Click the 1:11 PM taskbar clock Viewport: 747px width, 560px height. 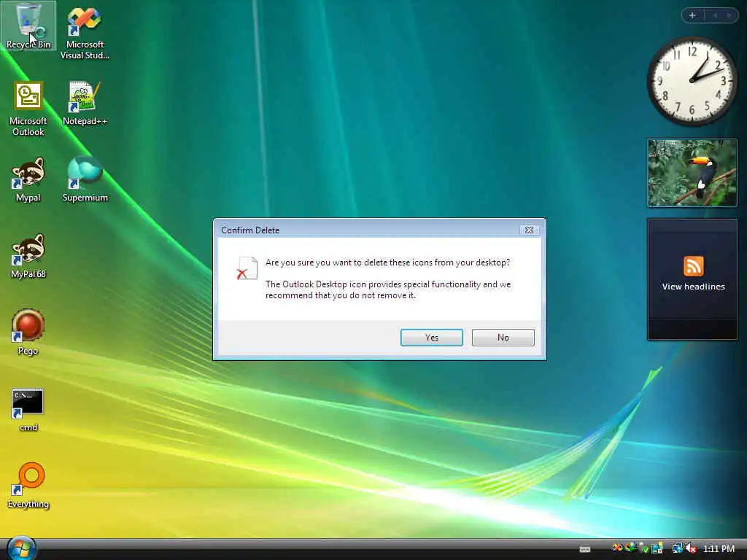click(719, 548)
